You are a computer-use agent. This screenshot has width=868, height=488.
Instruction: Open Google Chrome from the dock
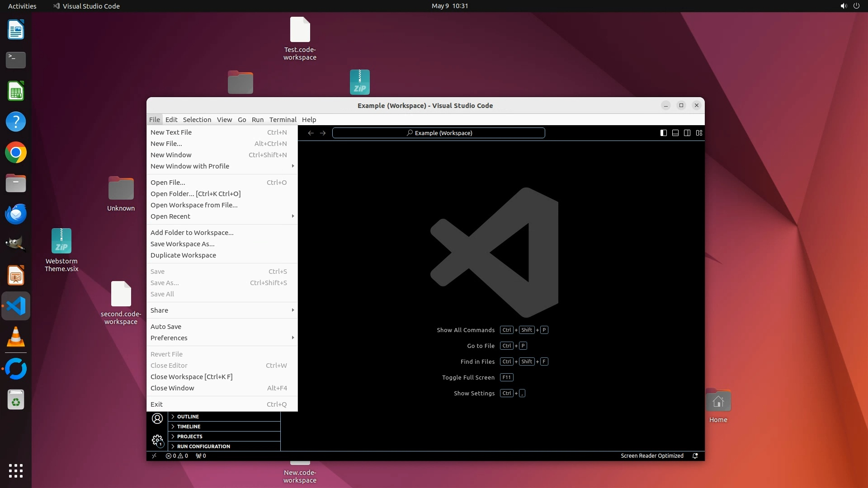click(x=16, y=153)
